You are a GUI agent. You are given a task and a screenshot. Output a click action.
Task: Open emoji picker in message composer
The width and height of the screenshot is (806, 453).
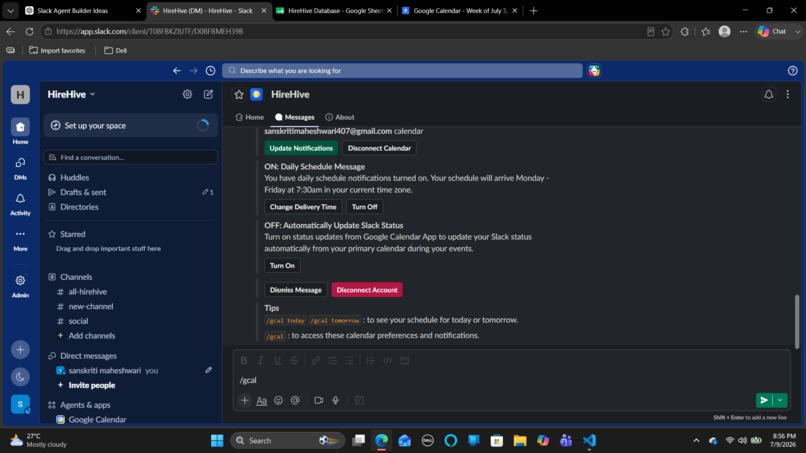278,400
